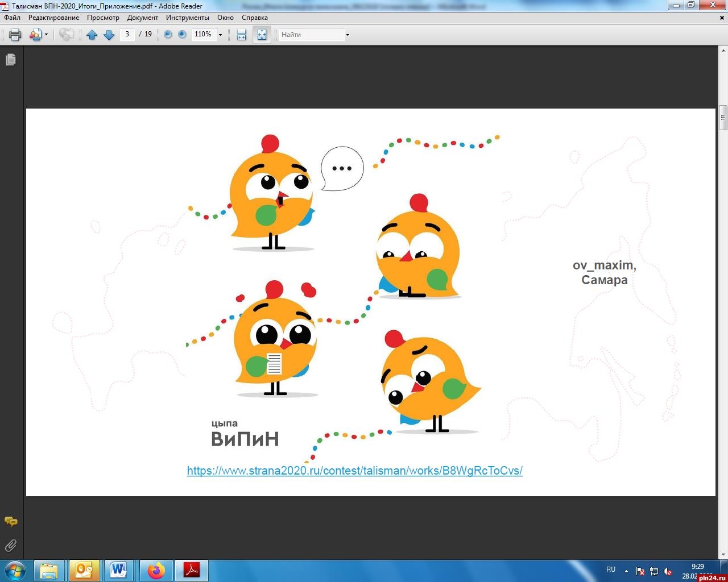This screenshot has width=728, height=582.
Task: Click the Print icon in toolbar
Action: 15,35
